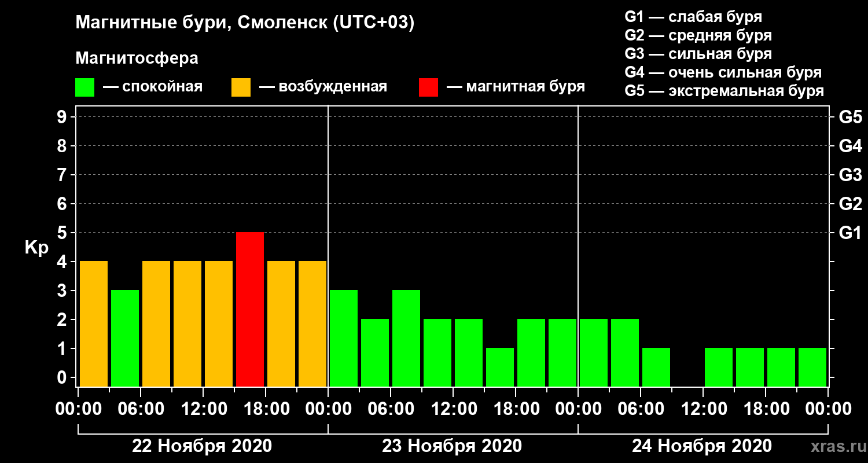Screen dimensions: 868x463
Task: Click the red 'магнитная буря' legend swatch
Action: click(x=429, y=87)
